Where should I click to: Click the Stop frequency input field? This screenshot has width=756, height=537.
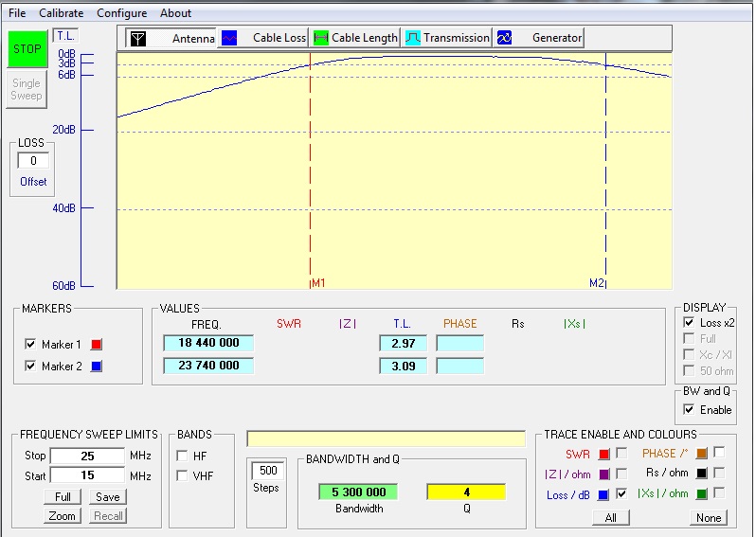[x=88, y=456]
